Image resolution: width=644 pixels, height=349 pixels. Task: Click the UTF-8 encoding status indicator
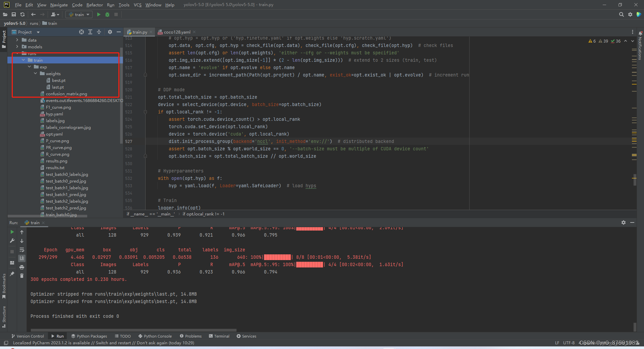tap(569, 343)
